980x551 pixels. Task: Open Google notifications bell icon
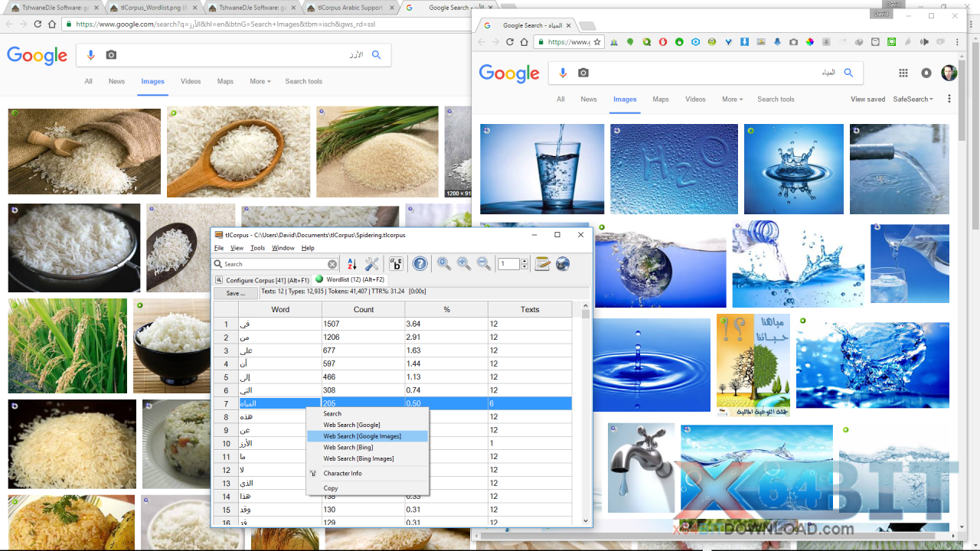pyautogui.click(x=926, y=73)
